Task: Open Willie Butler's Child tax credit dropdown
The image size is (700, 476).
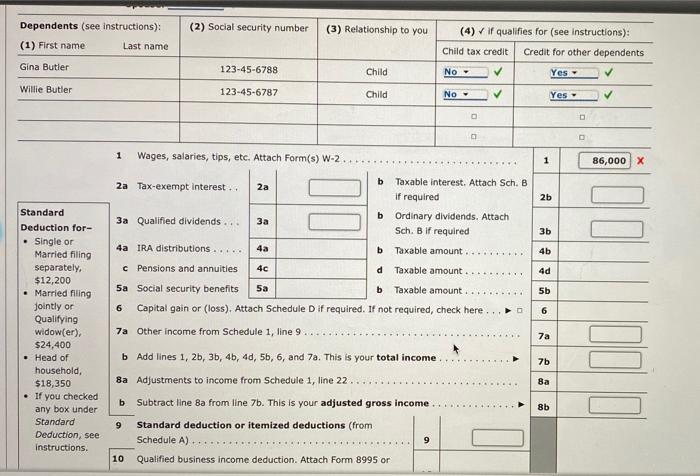Action: click(465, 94)
